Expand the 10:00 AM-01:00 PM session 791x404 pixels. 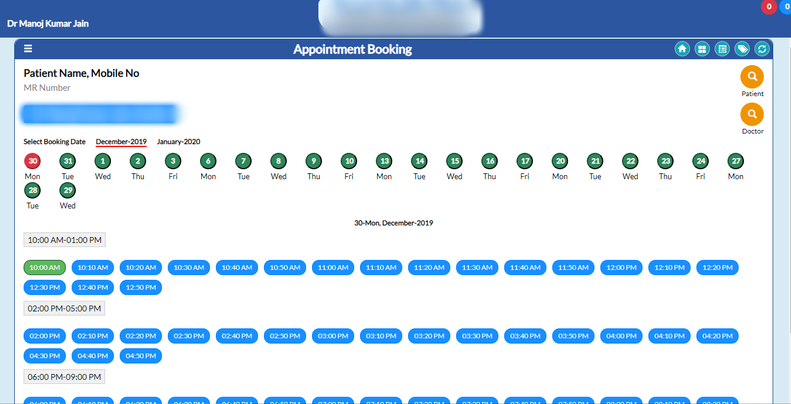(x=64, y=240)
